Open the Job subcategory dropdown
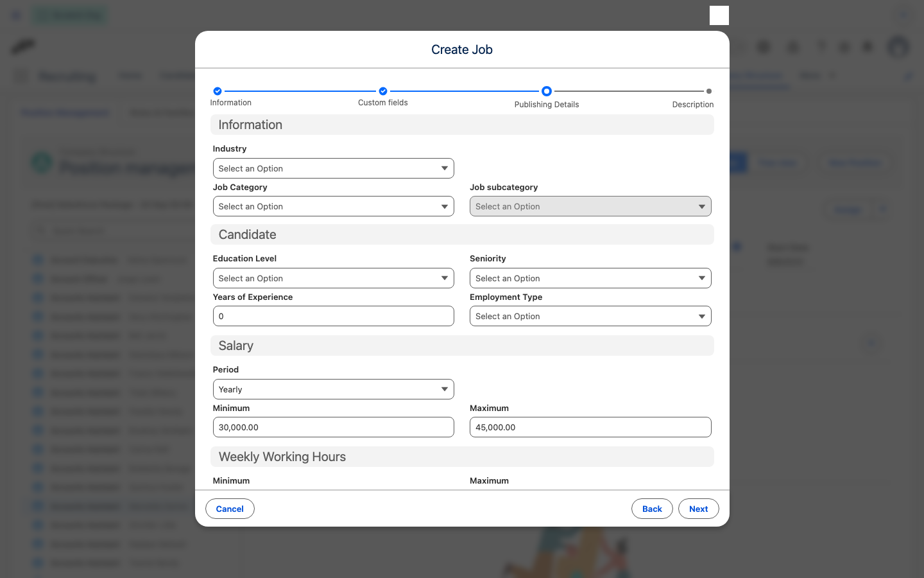This screenshot has height=578, width=924. point(590,206)
